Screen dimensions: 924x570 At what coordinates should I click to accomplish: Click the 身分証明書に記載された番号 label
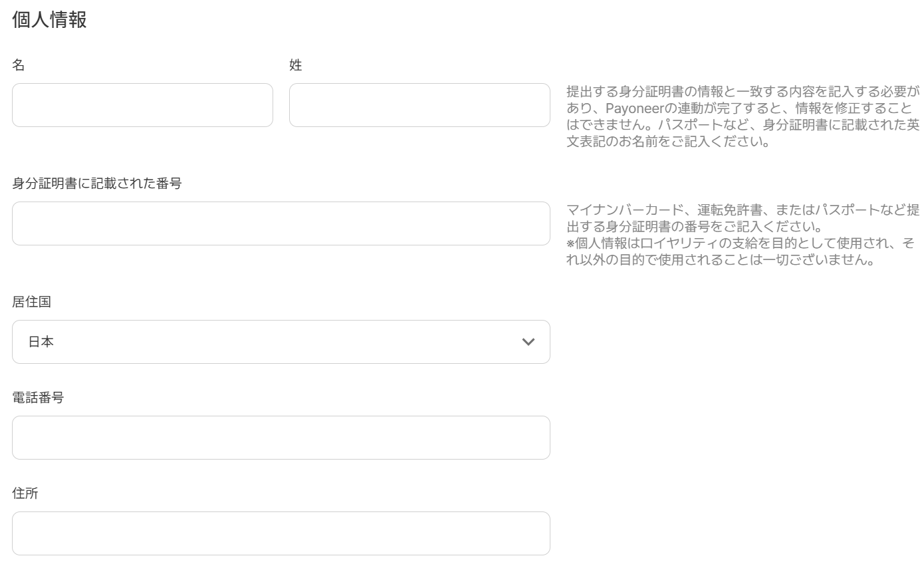97,184
